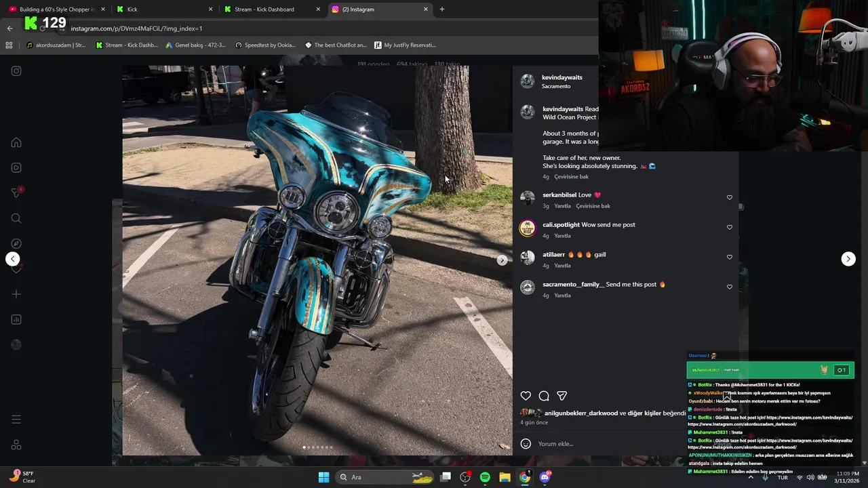See translation of the post caption

[x=571, y=177]
